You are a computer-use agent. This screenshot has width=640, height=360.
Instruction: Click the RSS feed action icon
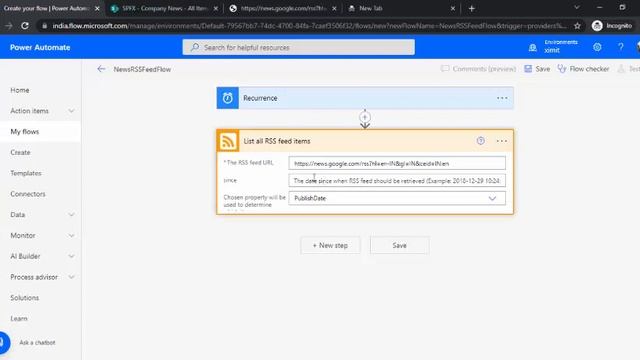point(227,141)
